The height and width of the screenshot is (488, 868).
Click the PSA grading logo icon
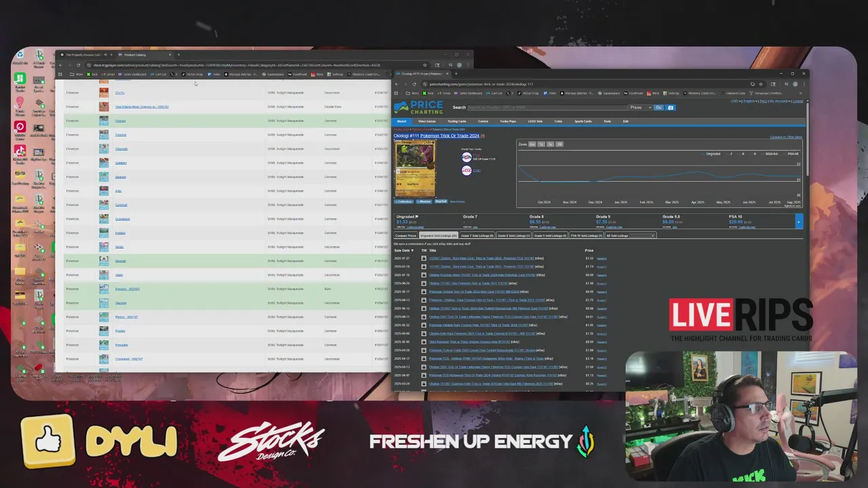467,157
